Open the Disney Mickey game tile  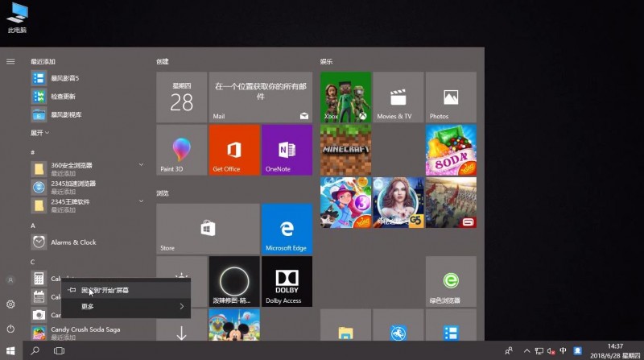pyautogui.click(x=234, y=325)
